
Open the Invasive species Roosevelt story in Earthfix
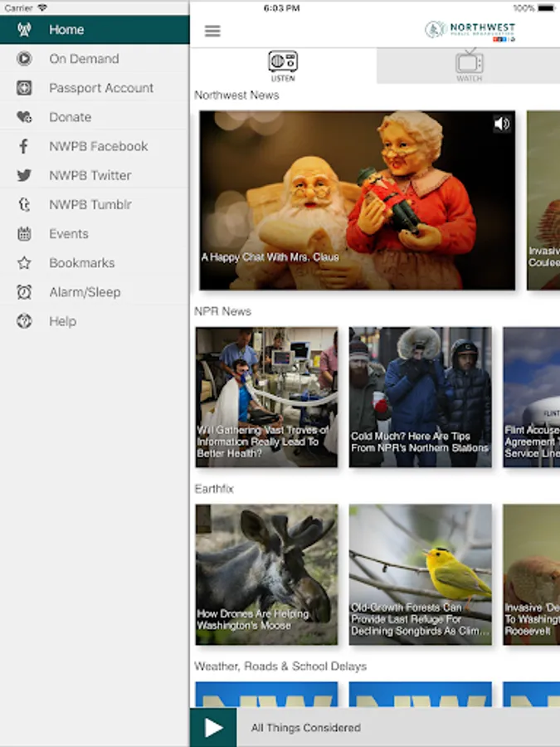pos(532,574)
